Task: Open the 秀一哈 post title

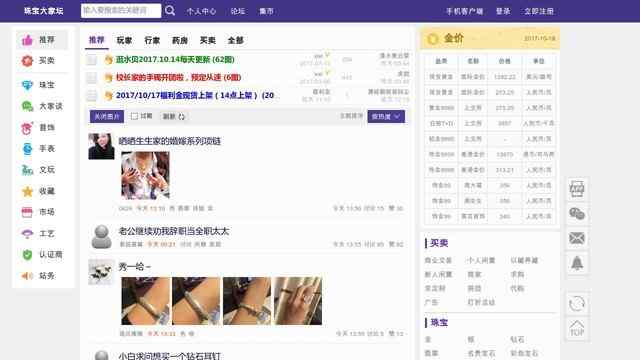Action: point(135,267)
